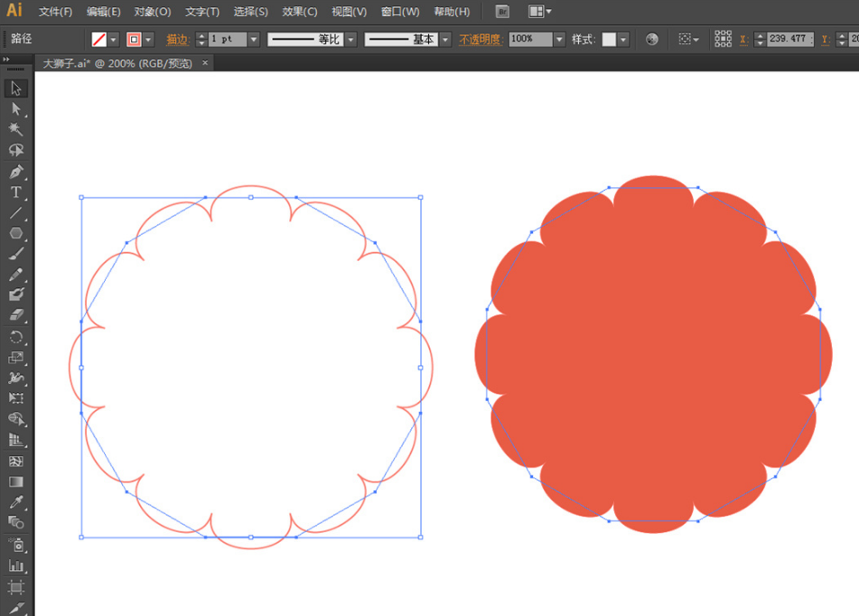Switch to the Gradient tool
859x616 pixels.
pyautogui.click(x=16, y=481)
